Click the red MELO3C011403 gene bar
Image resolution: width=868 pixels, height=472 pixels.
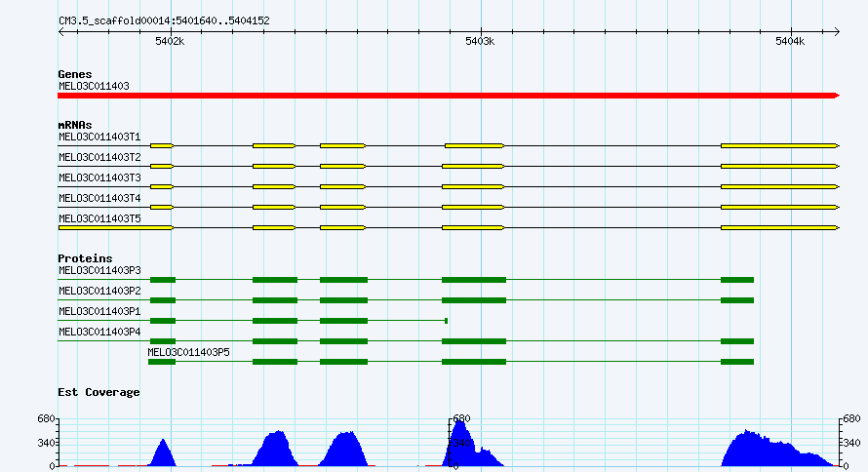[x=449, y=96]
